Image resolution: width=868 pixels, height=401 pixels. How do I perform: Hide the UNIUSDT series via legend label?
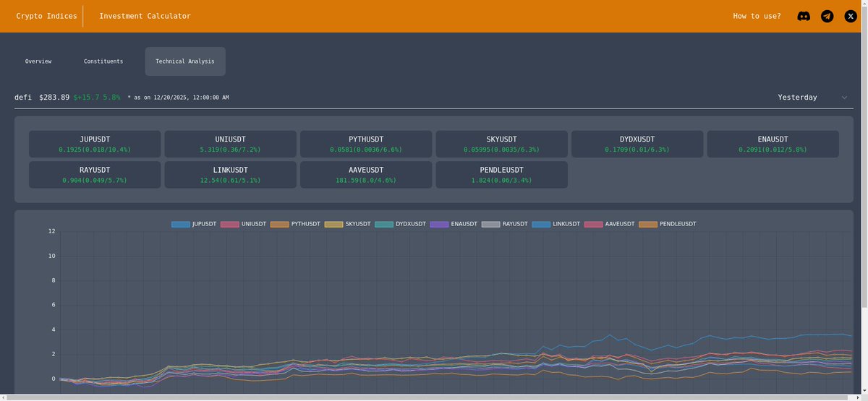click(254, 224)
